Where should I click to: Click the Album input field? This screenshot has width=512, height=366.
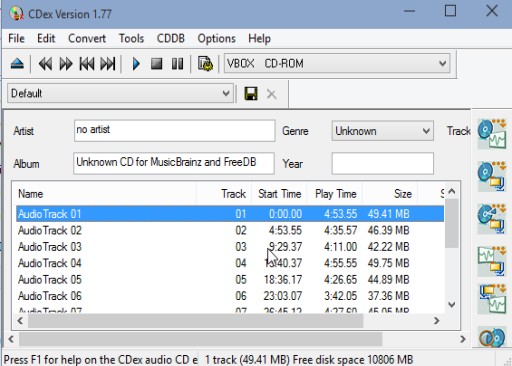point(174,163)
